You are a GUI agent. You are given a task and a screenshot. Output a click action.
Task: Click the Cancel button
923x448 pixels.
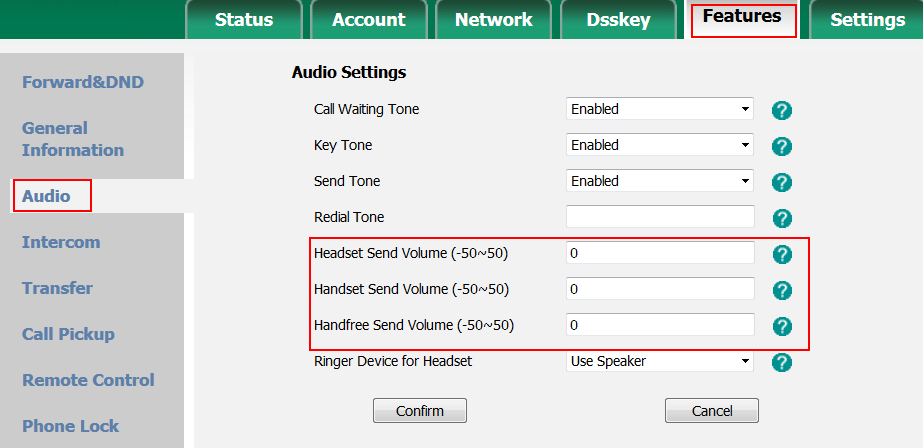pos(711,411)
